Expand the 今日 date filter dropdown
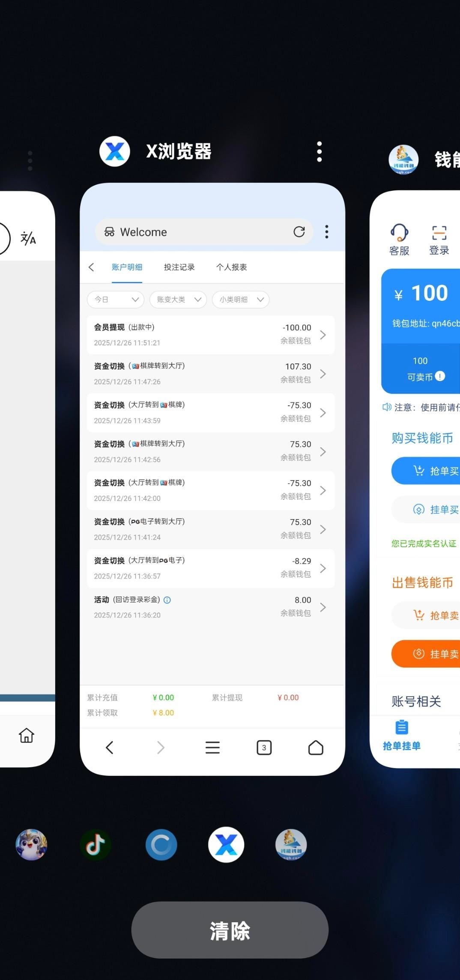Viewport: 460px width, 980px height. pos(116,300)
